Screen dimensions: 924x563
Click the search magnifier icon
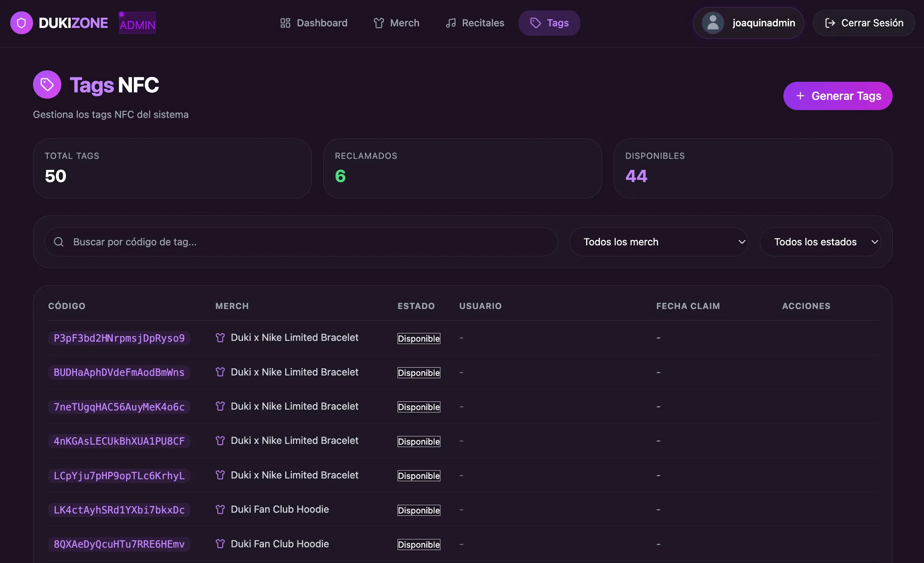click(59, 242)
